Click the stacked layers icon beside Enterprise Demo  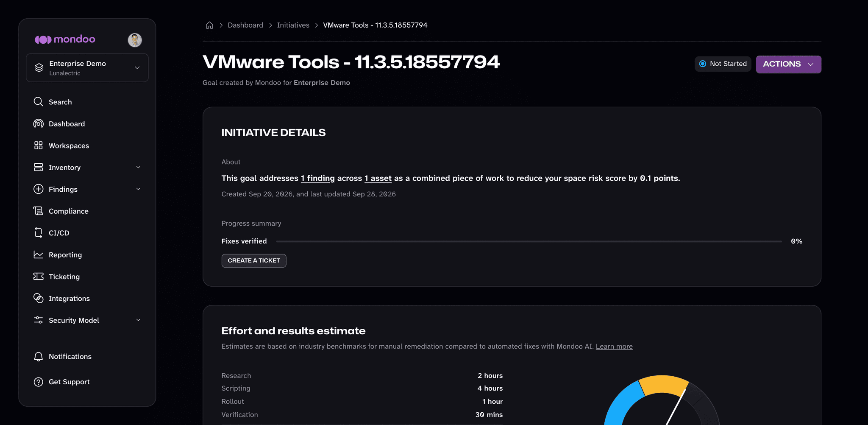(x=39, y=68)
